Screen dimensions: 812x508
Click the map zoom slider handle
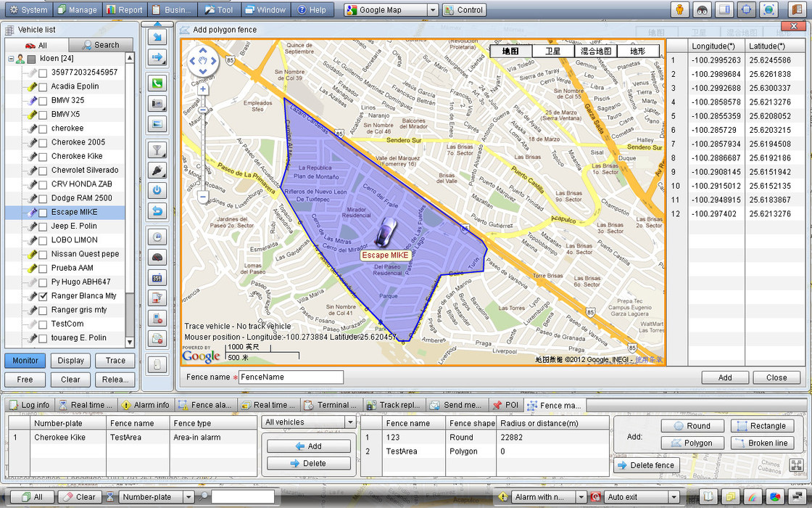coord(203,111)
